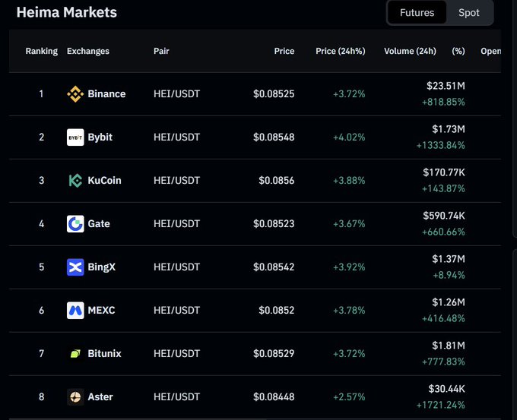This screenshot has height=420, width=517.
Task: Click the $0.08548 Bybit price
Action: pyautogui.click(x=274, y=137)
